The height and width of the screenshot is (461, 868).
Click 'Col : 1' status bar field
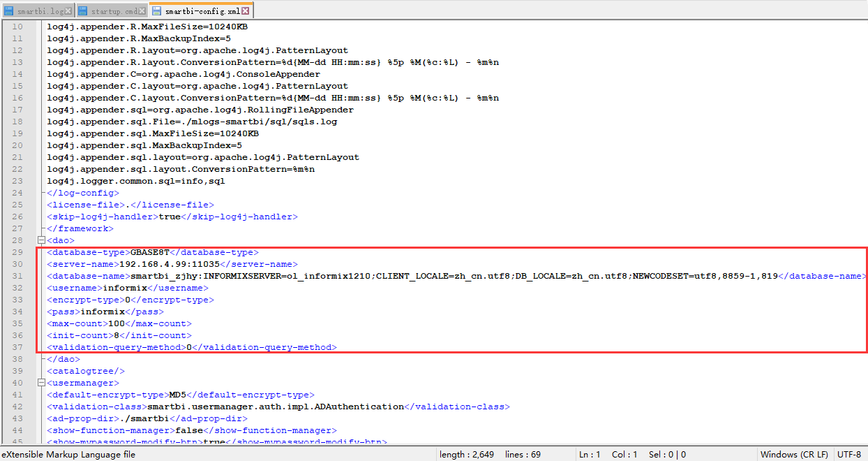click(625, 455)
